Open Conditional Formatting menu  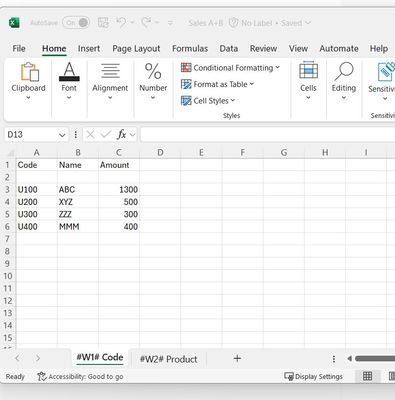[230, 68]
